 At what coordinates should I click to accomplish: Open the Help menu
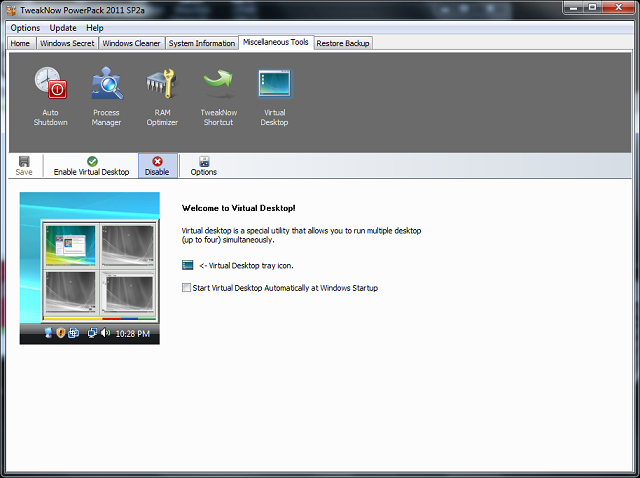(95, 28)
